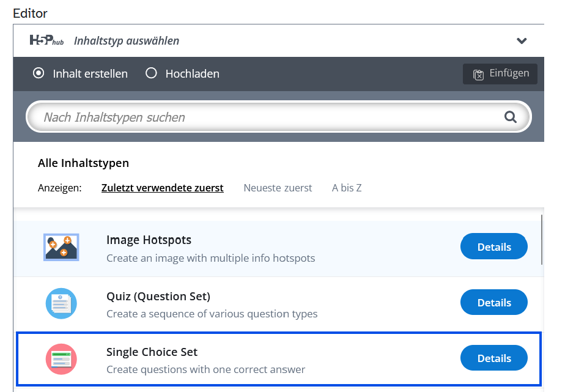565x392 pixels.
Task: Select the Hochladen radio button
Action: (151, 73)
